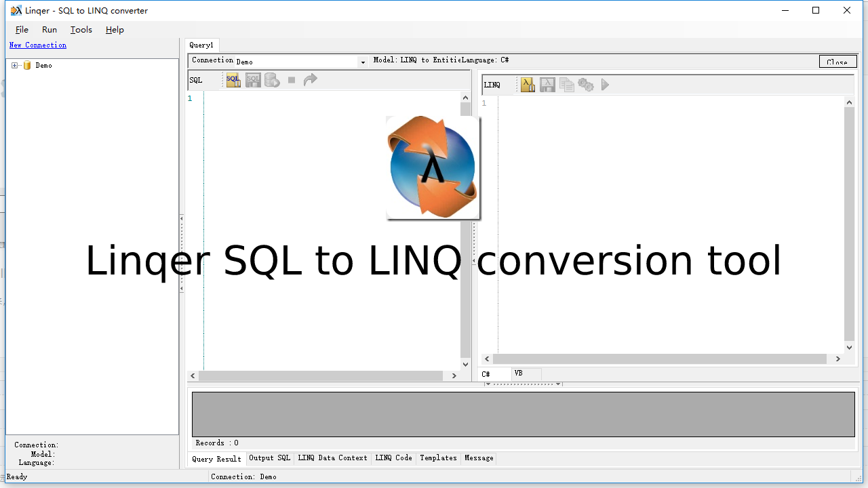Click the 'Records : 0' text
The height and width of the screenshot is (488, 868).
217,443
